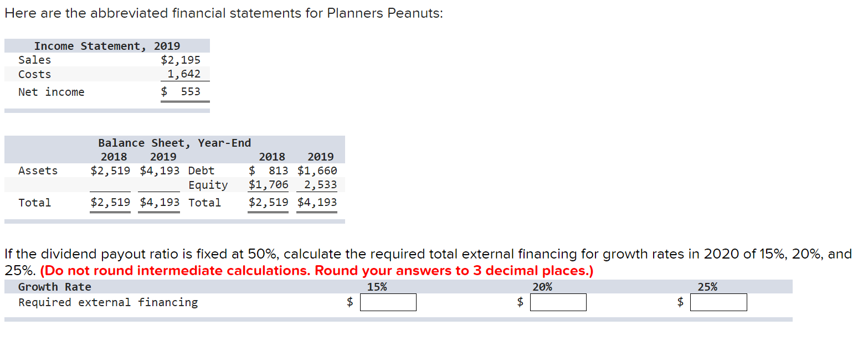Select the 2019 Debt value $1,660
This screenshot has height=351, width=868.
[317, 170]
